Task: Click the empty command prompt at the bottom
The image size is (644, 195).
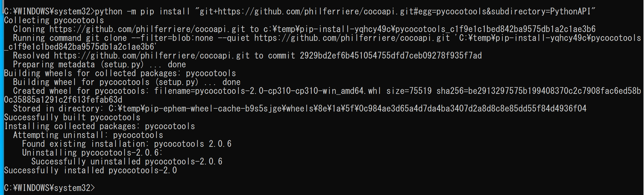Action: pyautogui.click(x=50, y=188)
